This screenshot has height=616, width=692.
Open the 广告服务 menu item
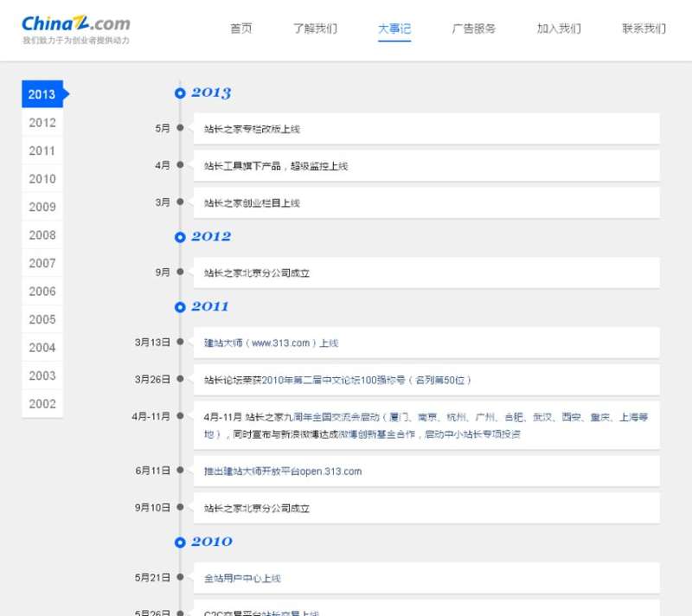pyautogui.click(x=474, y=29)
